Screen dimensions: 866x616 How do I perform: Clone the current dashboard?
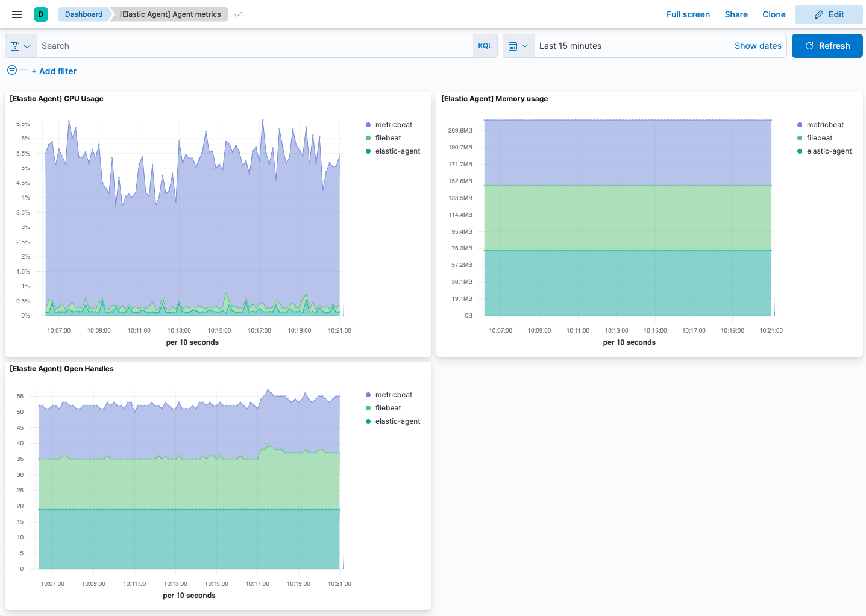774,14
